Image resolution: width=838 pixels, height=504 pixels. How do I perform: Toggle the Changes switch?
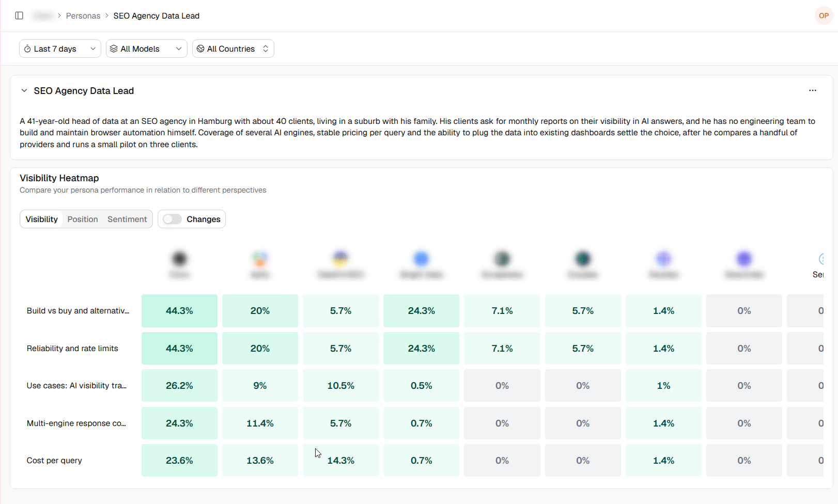click(x=172, y=219)
